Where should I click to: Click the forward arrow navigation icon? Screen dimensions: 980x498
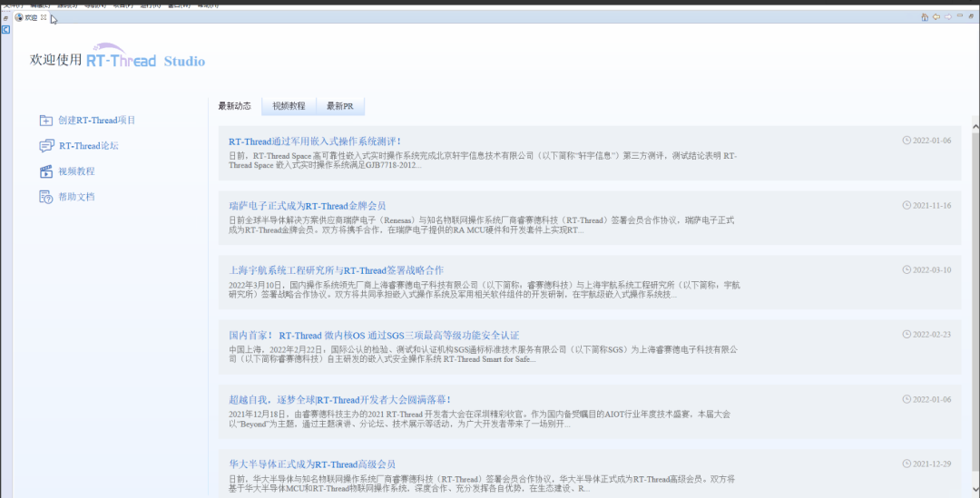948,17
